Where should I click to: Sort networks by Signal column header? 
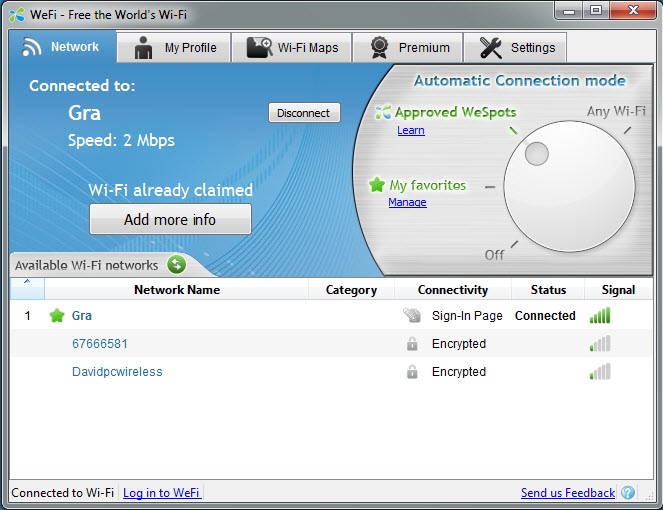618,290
